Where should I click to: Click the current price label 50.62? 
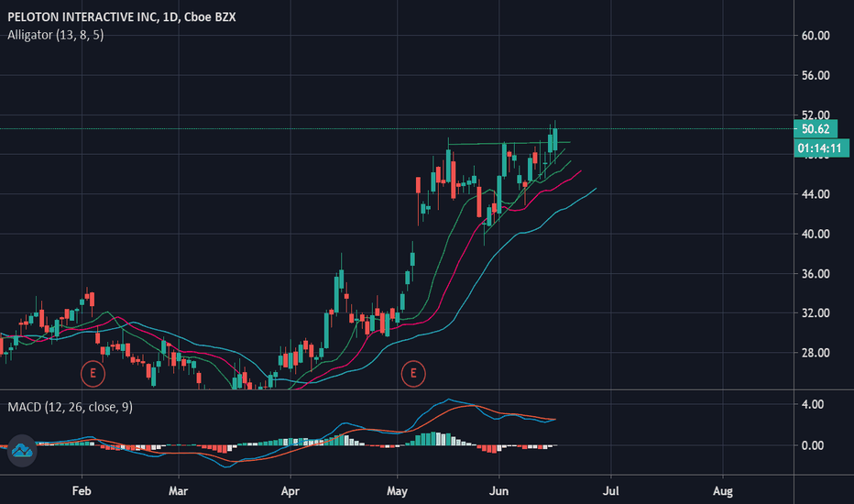point(816,129)
